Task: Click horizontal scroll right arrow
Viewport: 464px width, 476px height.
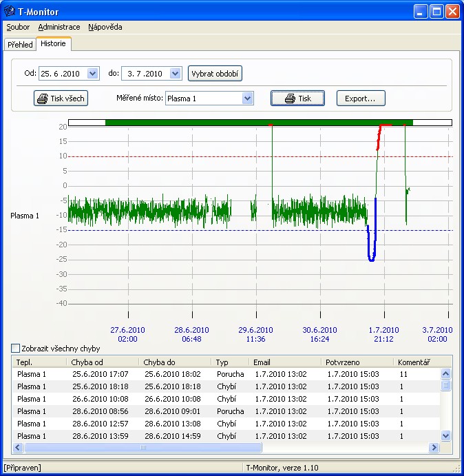Action: pos(434,447)
